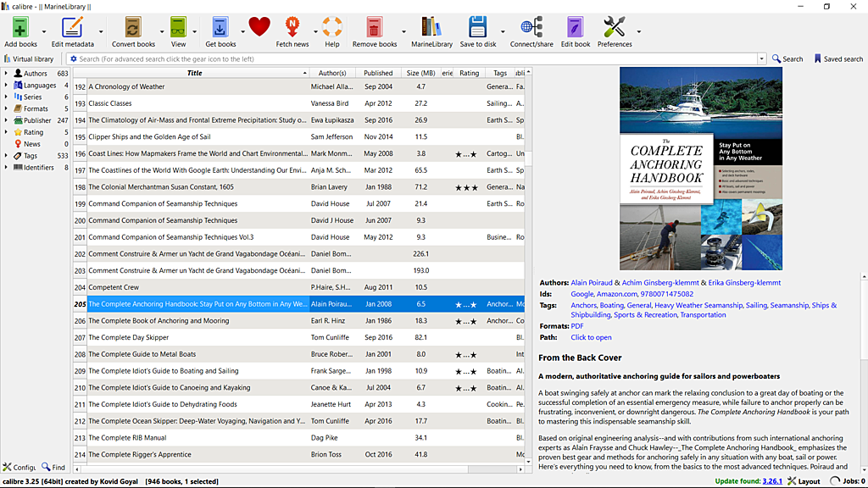Expand the Languages category
868x488 pixels.
[6, 86]
